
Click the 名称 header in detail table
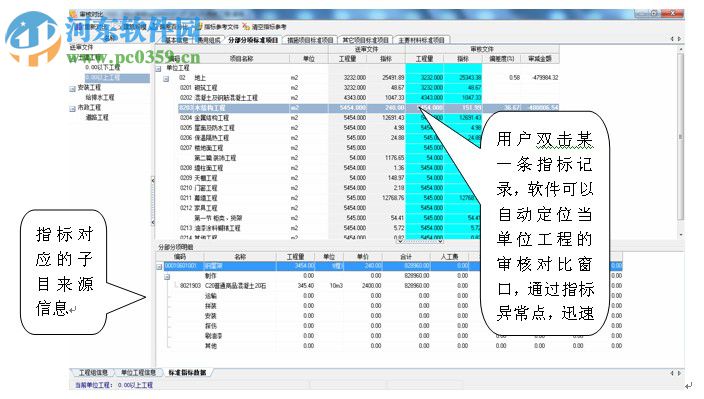(x=240, y=257)
